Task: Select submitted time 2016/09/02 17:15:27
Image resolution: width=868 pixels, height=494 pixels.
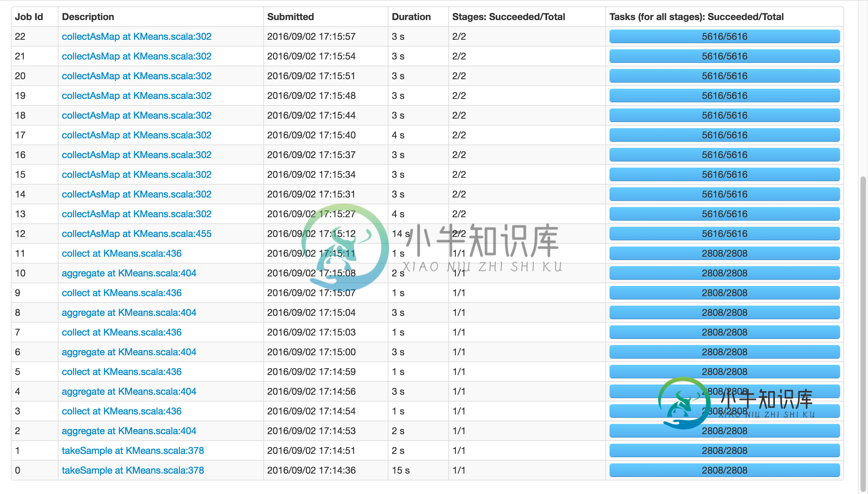Action: 311,214
